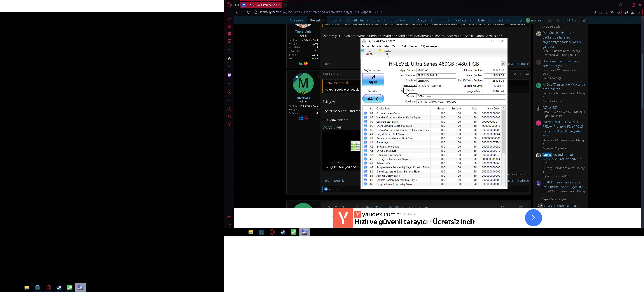The height and width of the screenshot is (292, 644).
Task: Open the Ara search button
Action: [x=572, y=20]
